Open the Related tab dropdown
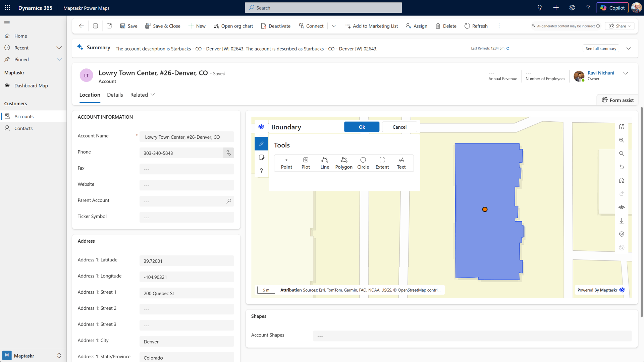 (143, 95)
